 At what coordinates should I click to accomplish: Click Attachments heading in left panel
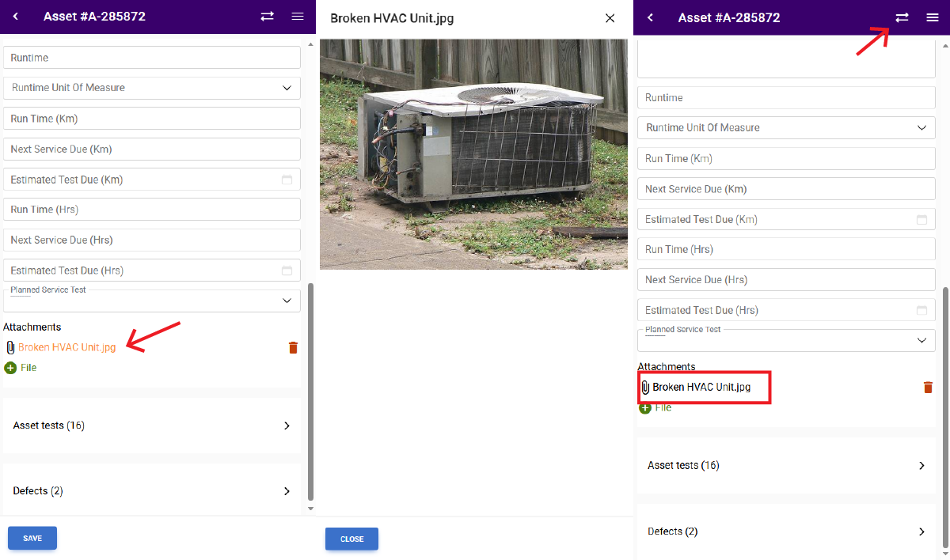click(x=32, y=327)
